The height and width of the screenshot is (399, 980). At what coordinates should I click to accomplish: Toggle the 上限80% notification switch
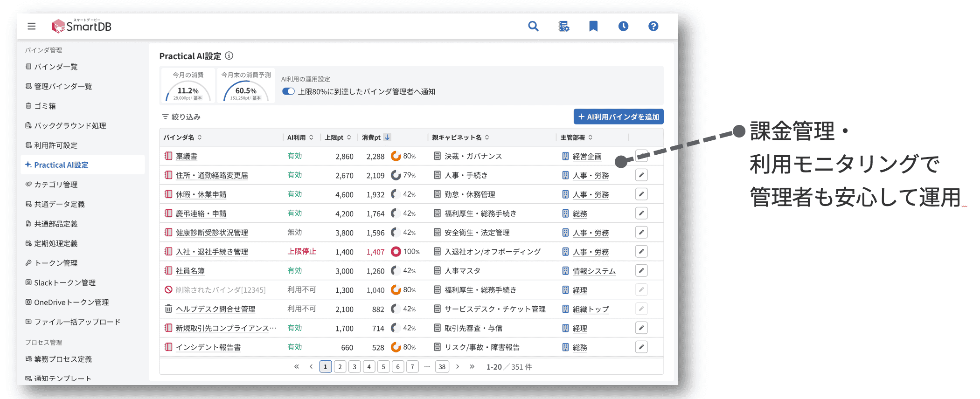click(x=288, y=91)
